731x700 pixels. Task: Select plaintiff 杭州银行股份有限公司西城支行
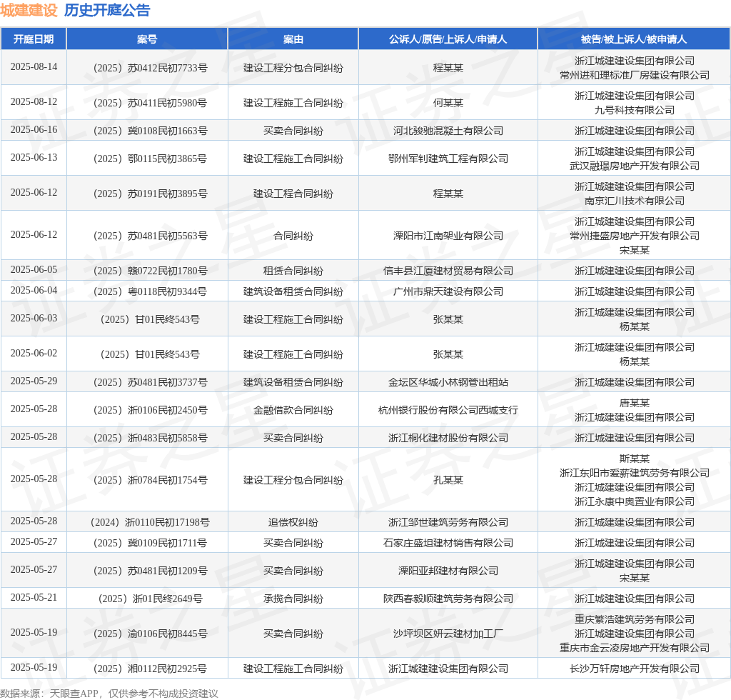click(448, 411)
